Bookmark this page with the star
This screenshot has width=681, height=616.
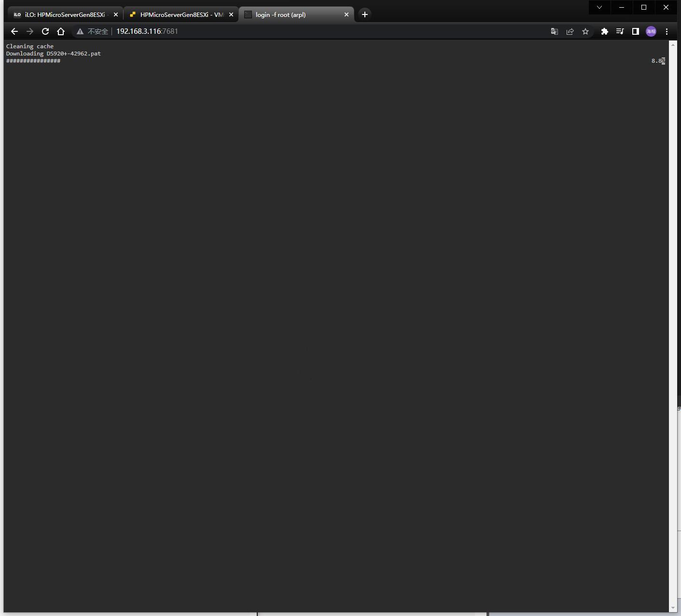pos(585,31)
